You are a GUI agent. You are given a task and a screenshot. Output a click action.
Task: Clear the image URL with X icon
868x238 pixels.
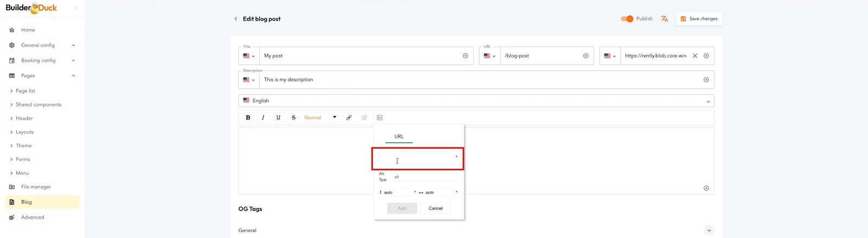(695, 56)
